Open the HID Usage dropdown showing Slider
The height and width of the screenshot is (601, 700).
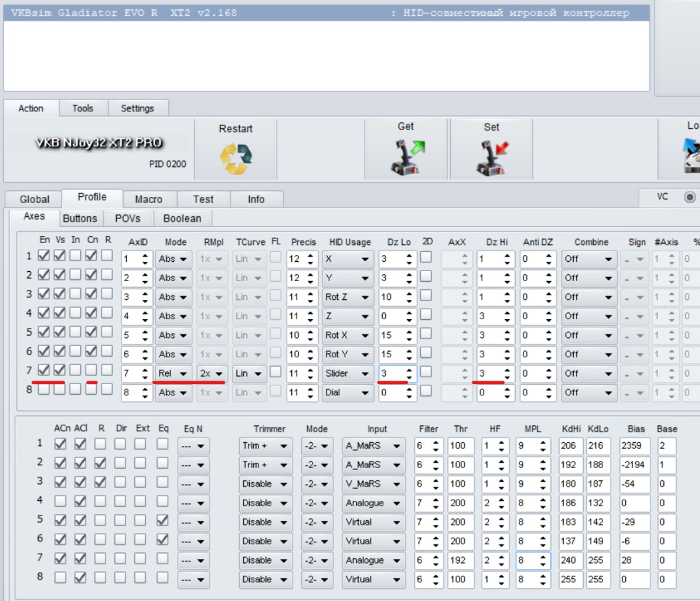348,373
